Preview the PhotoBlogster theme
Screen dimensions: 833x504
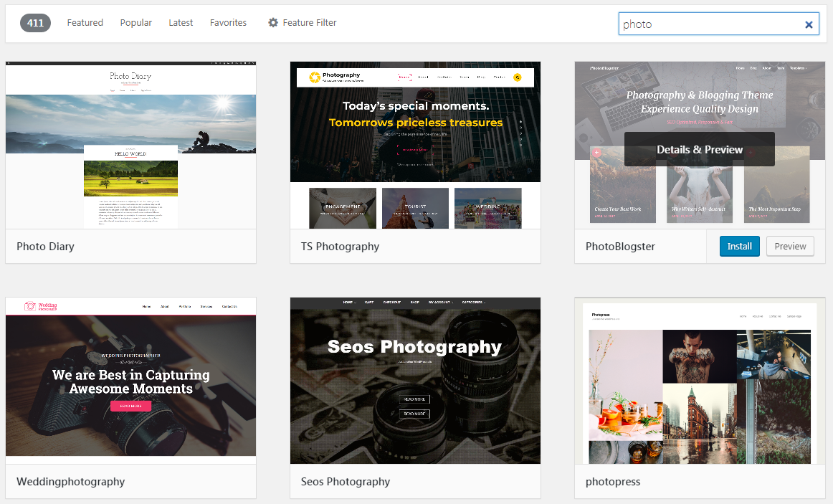tap(790, 246)
